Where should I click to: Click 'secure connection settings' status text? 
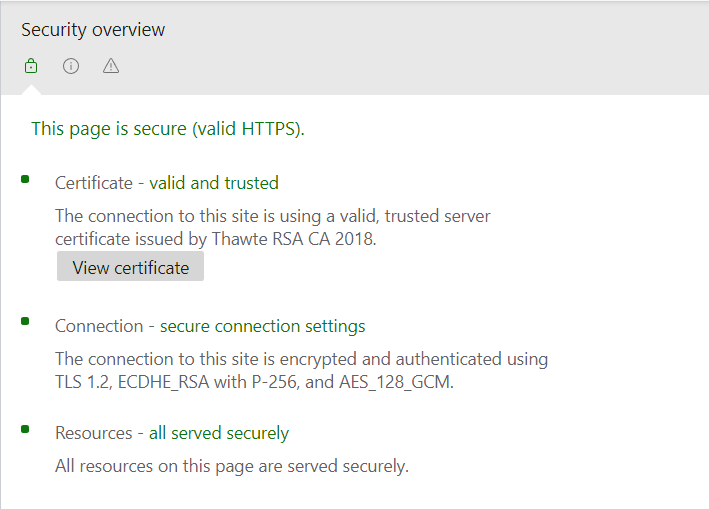coord(263,326)
